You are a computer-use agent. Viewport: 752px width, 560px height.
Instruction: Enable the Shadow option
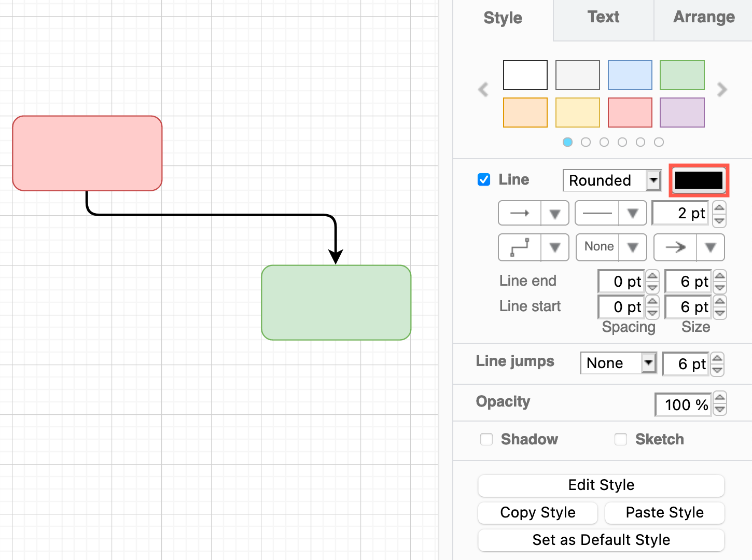486,439
